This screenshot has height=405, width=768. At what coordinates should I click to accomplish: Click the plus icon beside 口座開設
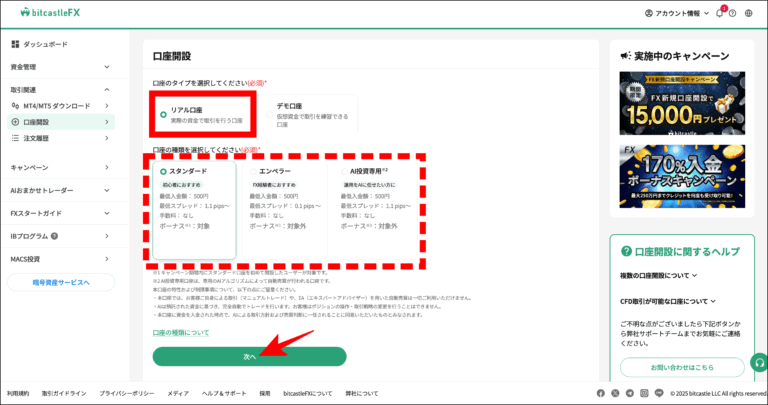(15, 122)
